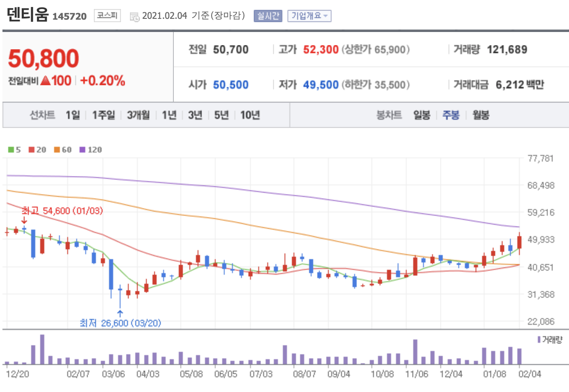Click the +0.20% change value
This screenshot has height=392, width=569.
pyautogui.click(x=102, y=80)
